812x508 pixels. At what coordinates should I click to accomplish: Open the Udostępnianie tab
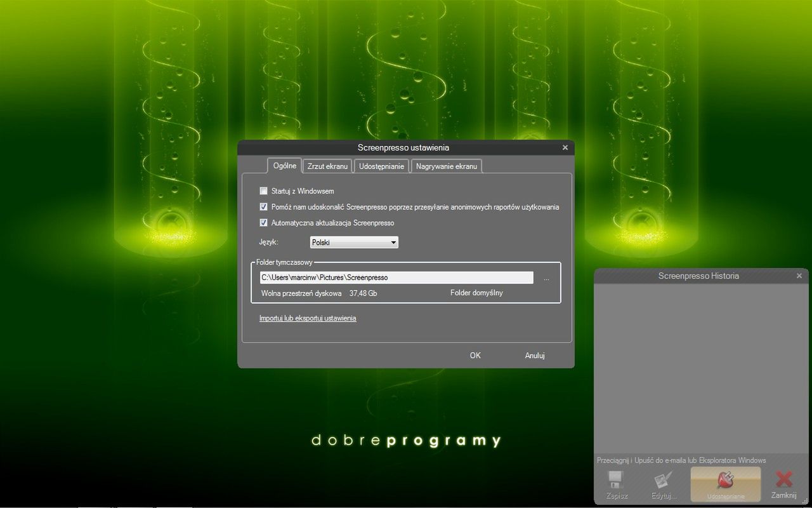(x=381, y=166)
